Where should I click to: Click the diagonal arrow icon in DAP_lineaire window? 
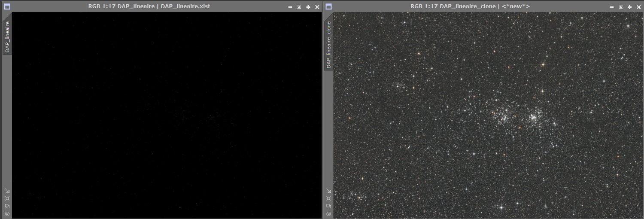point(7,191)
